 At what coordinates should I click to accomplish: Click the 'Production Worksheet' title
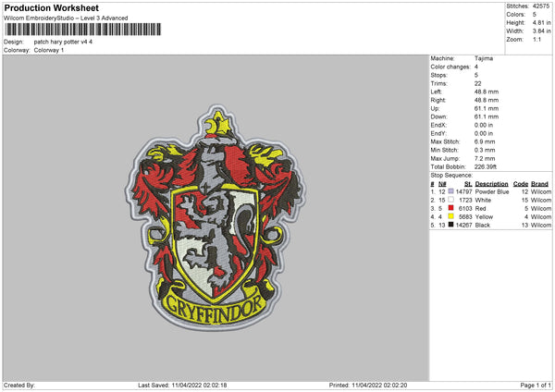[x=52, y=7]
